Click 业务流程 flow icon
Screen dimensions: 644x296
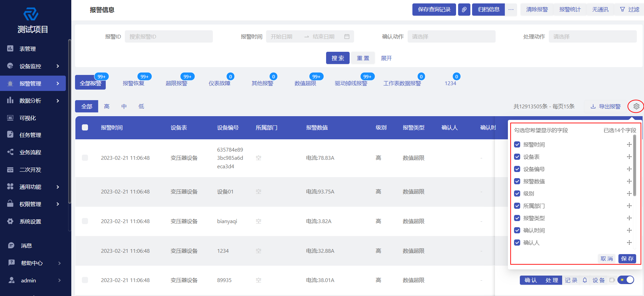coord(10,152)
